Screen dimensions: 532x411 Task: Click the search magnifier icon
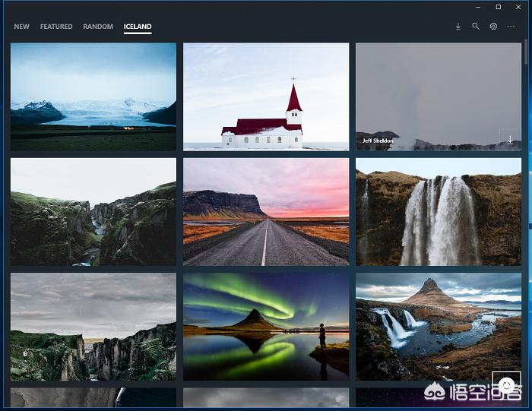pyautogui.click(x=476, y=27)
